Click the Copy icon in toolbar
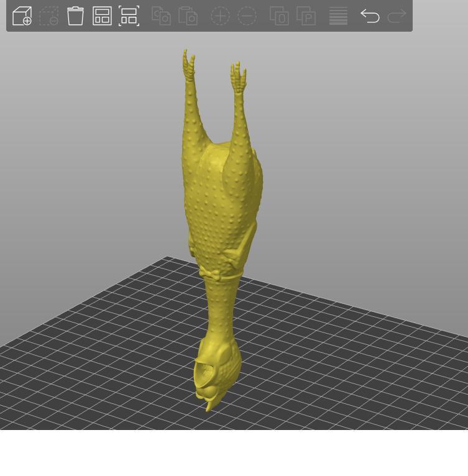The height and width of the screenshot is (476, 468). [x=161, y=16]
